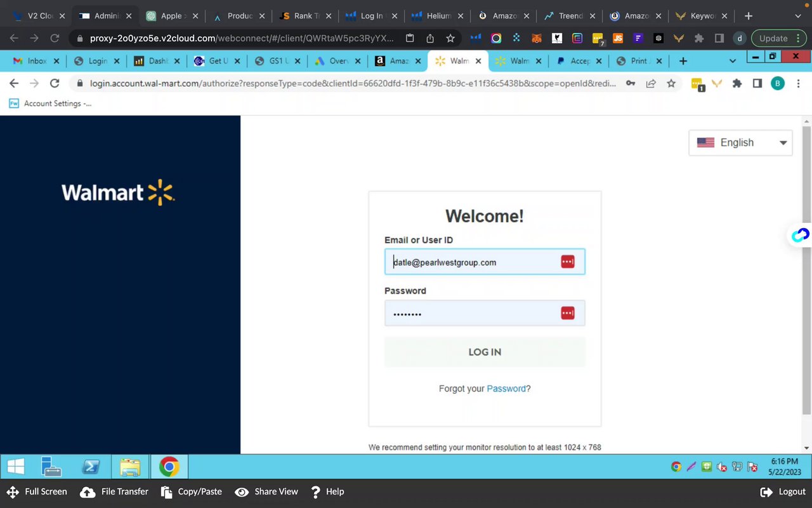
Task: Open a new tab in the inner browser
Action: [683, 61]
